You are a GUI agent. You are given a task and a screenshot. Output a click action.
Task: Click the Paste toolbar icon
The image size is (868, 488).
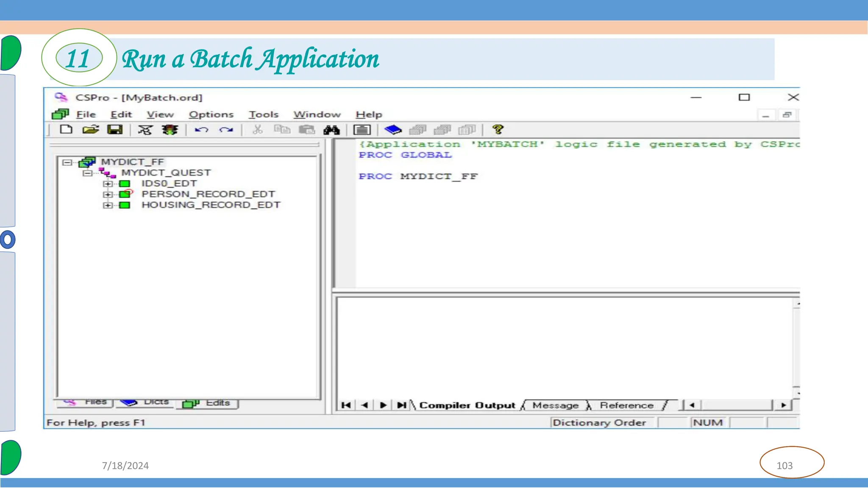(307, 130)
